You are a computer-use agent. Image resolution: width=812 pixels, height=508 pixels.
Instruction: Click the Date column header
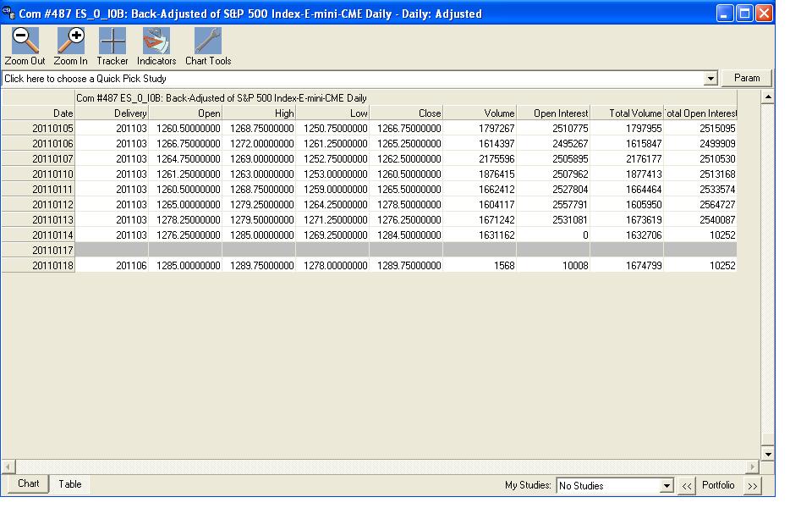[x=38, y=113]
